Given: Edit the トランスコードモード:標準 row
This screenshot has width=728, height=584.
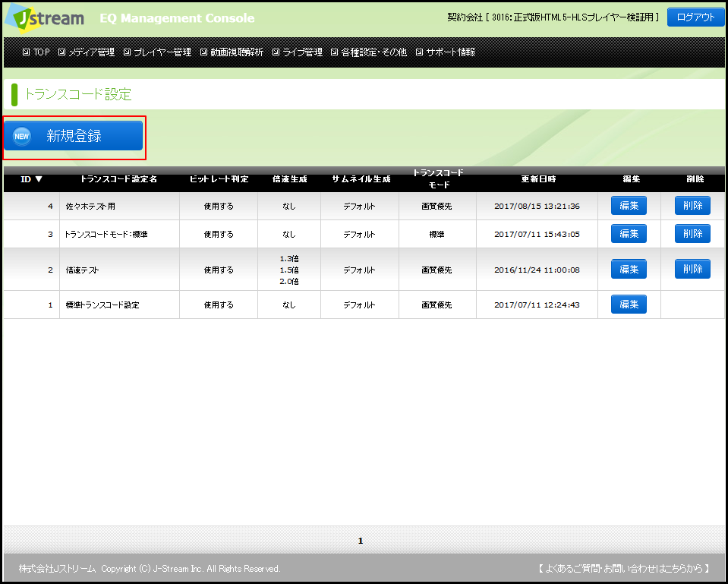Looking at the screenshot, I should [629, 234].
